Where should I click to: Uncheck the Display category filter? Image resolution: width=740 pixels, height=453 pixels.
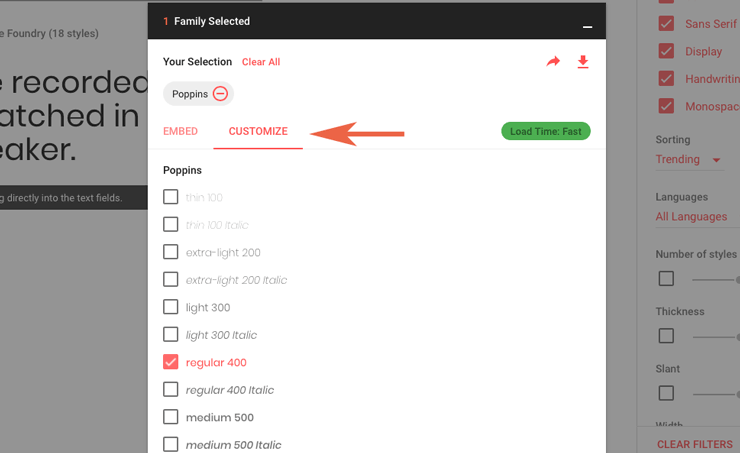coord(666,51)
